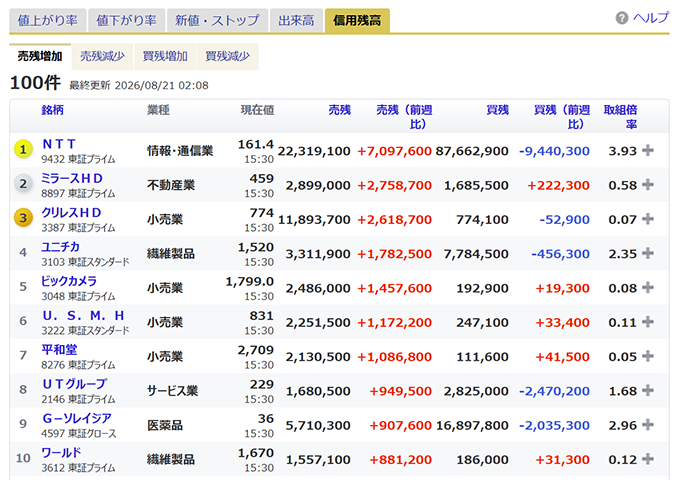This screenshot has height=485, width=680.
Task: Click plus icon in クリレスHD row
Action: 648,219
